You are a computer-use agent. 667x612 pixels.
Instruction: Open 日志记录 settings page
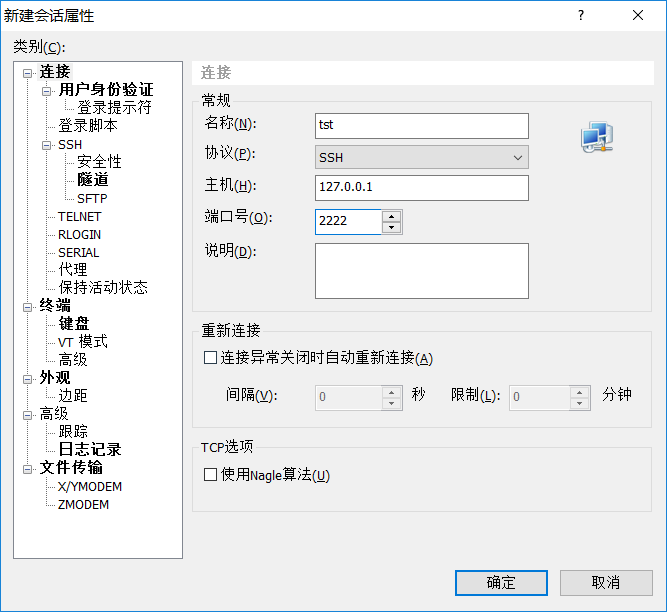click(x=90, y=450)
